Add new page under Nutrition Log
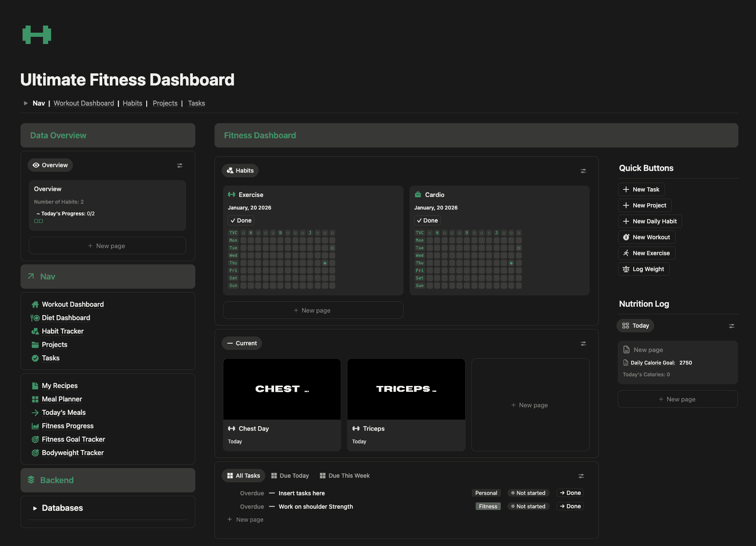 [678, 399]
